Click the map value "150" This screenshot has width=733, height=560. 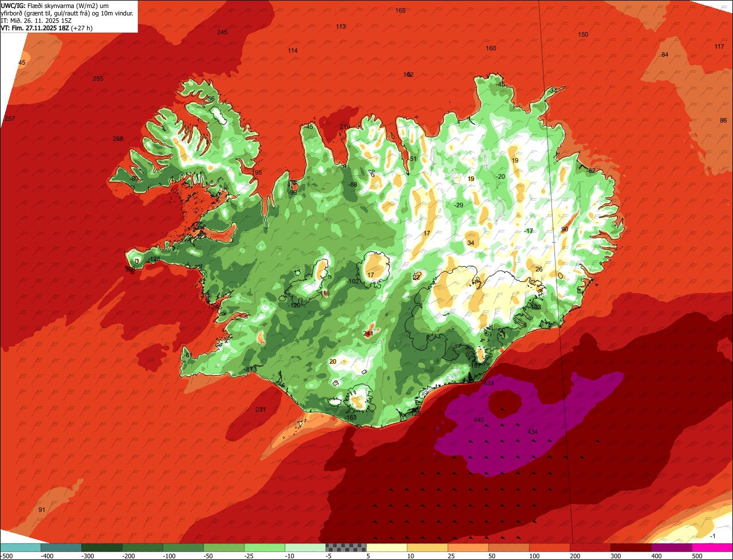point(583,34)
